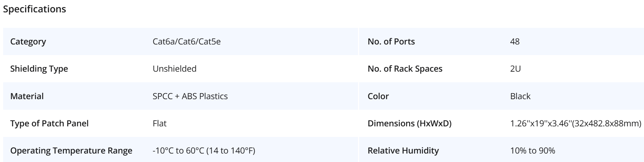Image resolution: width=644 pixels, height=162 pixels.
Task: Select the Shielding Type label
Action: coord(39,69)
